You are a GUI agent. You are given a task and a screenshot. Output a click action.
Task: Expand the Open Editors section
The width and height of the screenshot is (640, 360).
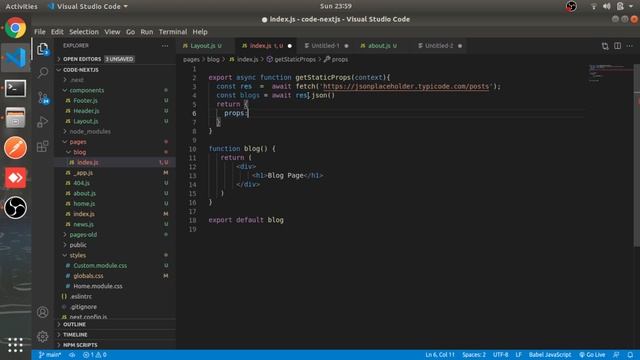[115, 59]
